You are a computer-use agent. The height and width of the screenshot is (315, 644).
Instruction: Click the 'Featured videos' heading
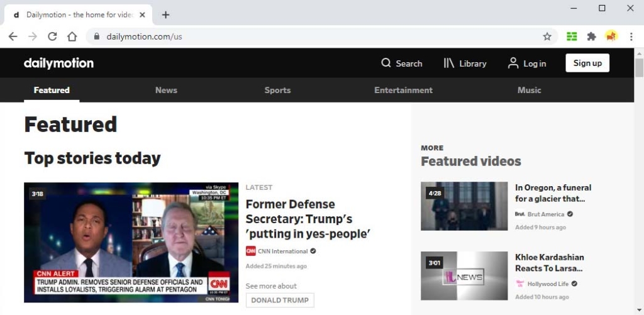(470, 161)
